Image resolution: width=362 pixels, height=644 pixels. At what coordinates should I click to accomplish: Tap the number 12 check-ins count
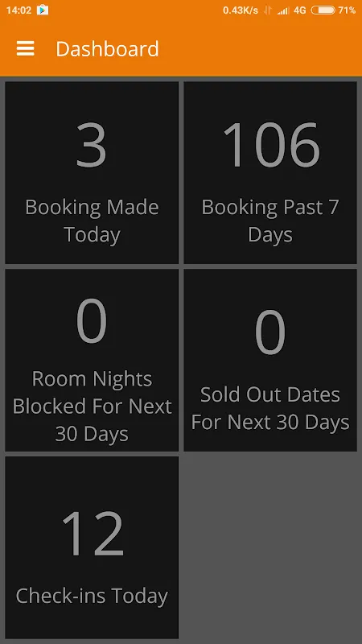click(93, 533)
